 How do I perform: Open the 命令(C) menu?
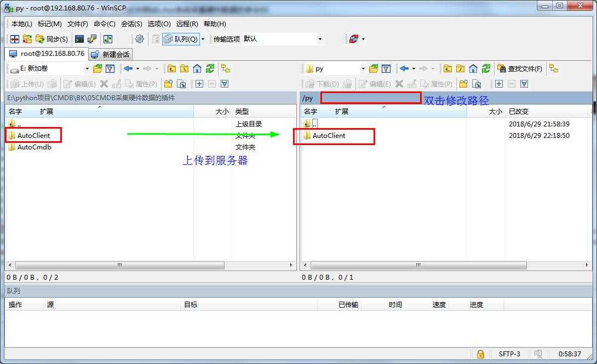point(104,24)
